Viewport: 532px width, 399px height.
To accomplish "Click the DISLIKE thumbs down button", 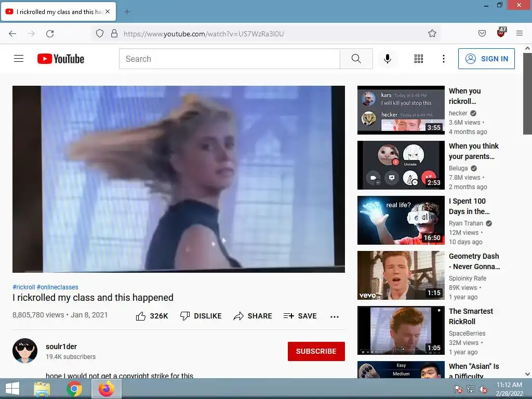I will 201,316.
